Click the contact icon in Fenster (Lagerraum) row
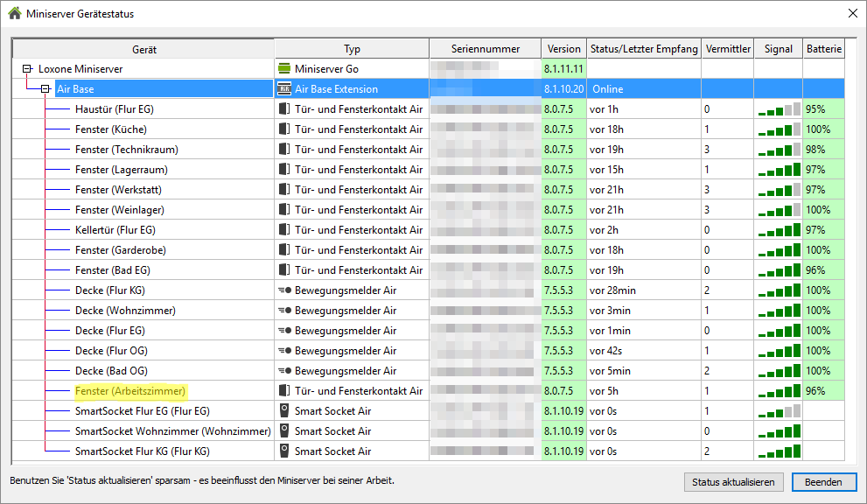This screenshot has height=504, width=867. point(284,169)
